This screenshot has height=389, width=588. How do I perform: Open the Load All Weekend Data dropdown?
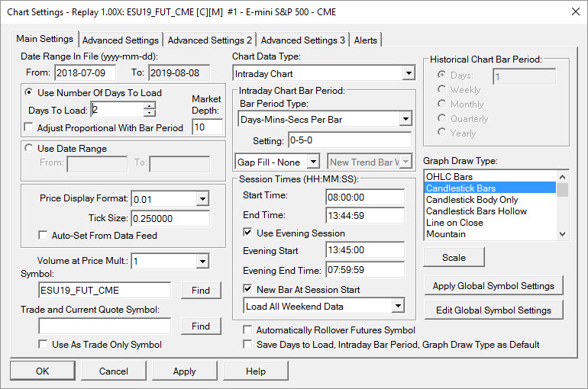pos(398,306)
